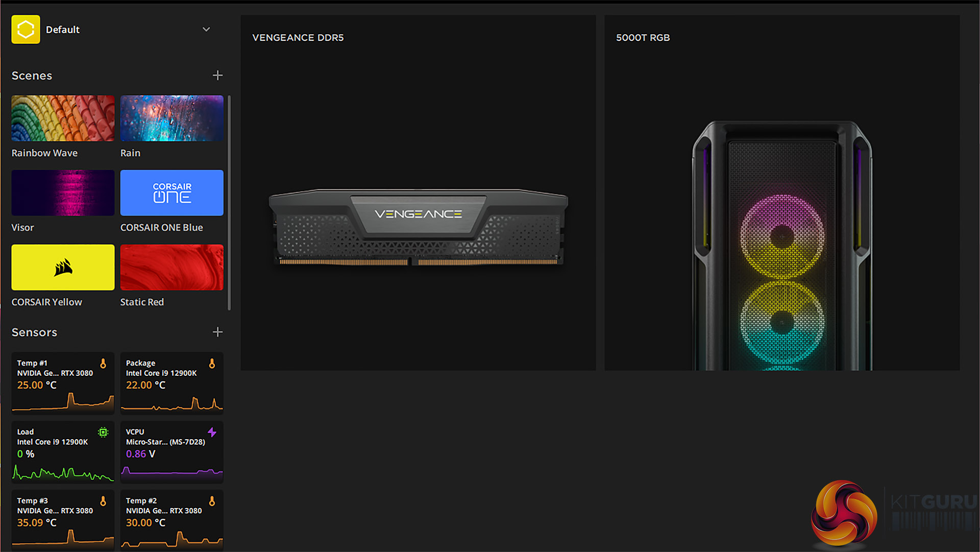Click purple lightning icon on VCPU sensor

(x=212, y=433)
